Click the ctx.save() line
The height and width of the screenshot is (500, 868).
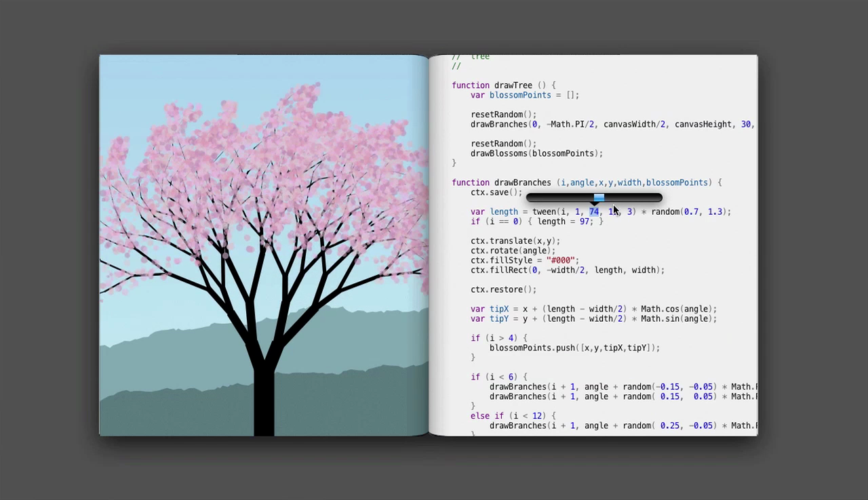click(x=496, y=192)
